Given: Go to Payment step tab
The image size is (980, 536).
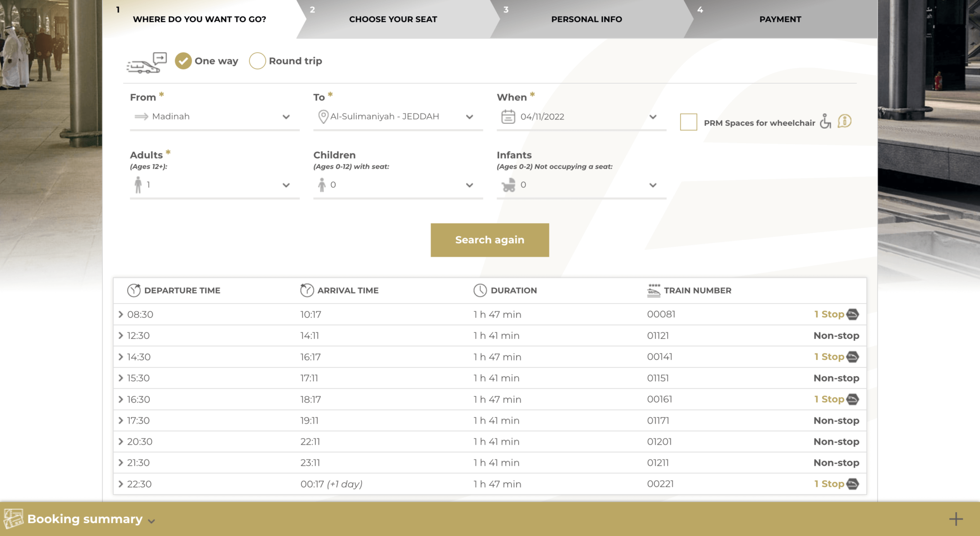Looking at the screenshot, I should 780,19.
